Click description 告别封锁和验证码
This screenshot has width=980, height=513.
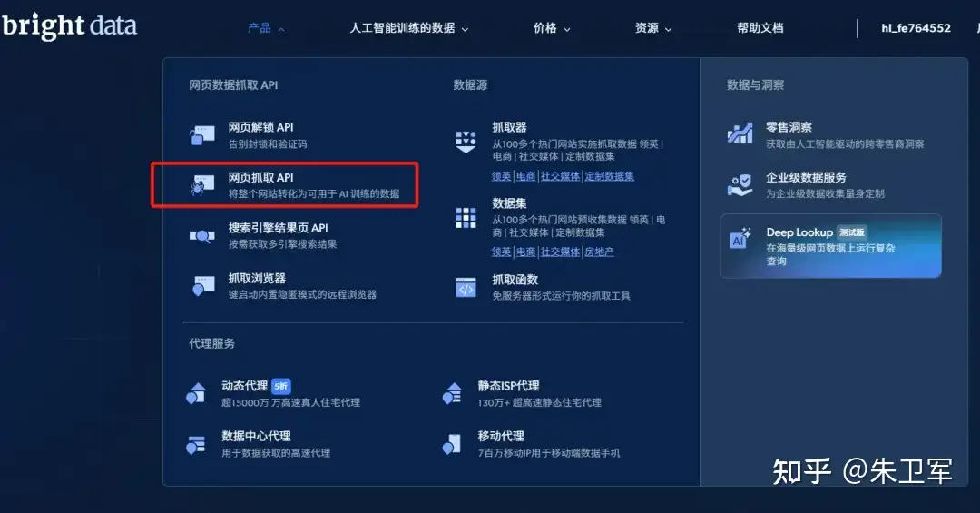268,143
